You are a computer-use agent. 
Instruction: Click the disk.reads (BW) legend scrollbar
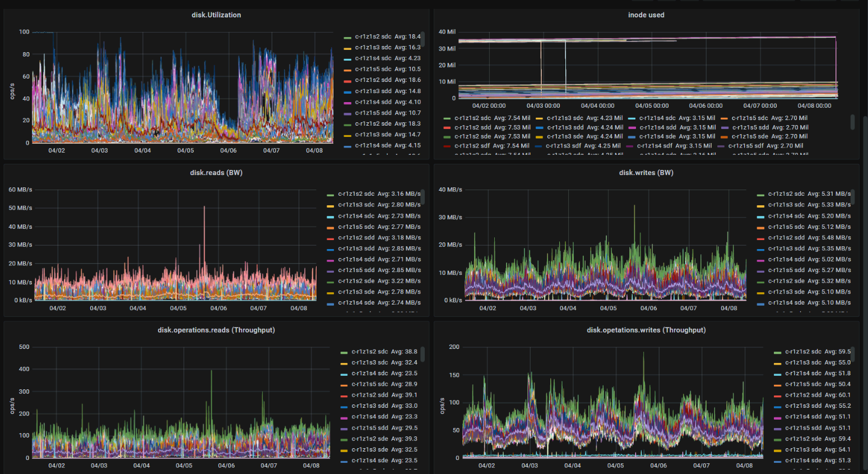[423, 197]
